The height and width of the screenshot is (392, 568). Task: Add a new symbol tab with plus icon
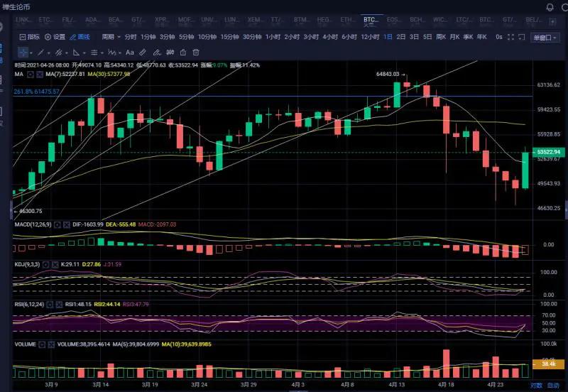(x=553, y=22)
